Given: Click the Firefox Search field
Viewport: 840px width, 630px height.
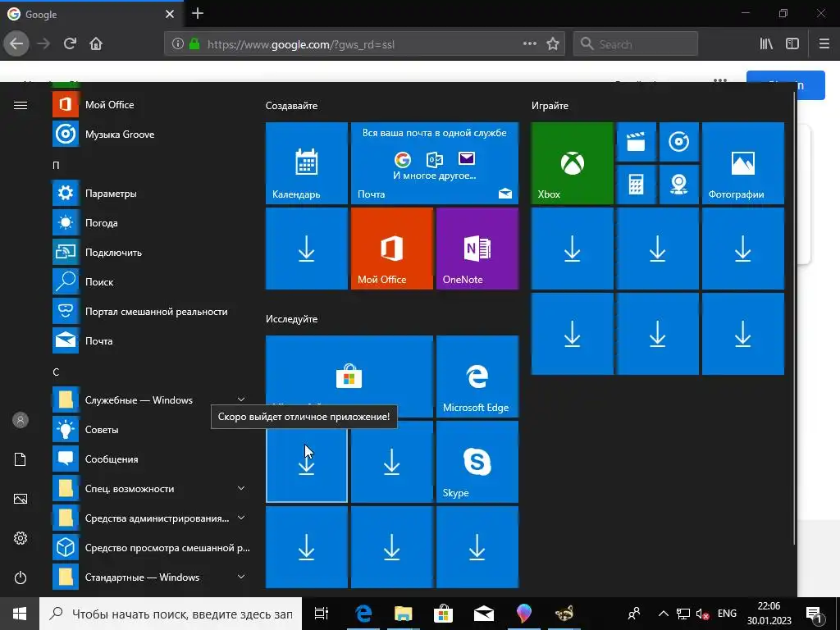Looking at the screenshot, I should click(636, 44).
